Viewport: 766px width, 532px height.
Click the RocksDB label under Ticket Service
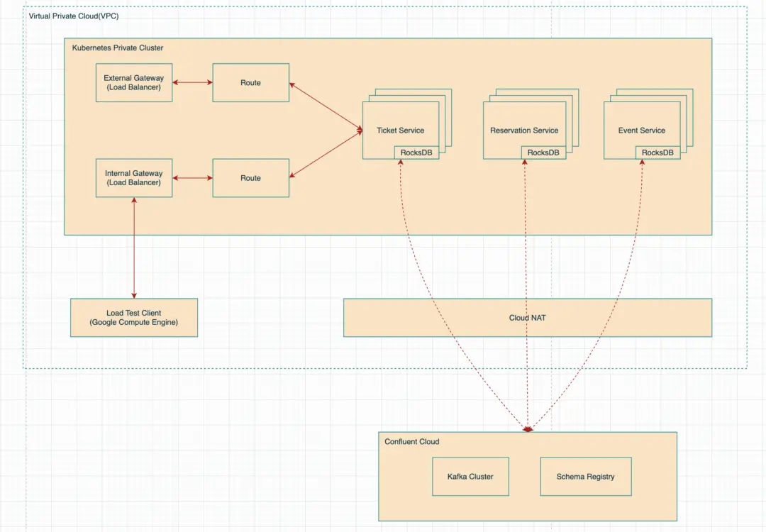pos(416,153)
